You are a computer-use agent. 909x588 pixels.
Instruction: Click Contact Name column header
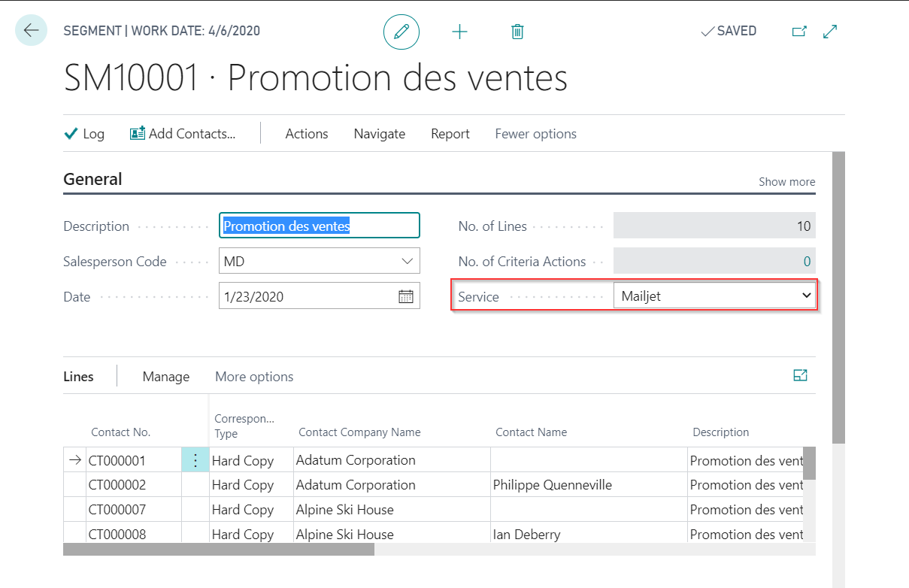pyautogui.click(x=531, y=432)
